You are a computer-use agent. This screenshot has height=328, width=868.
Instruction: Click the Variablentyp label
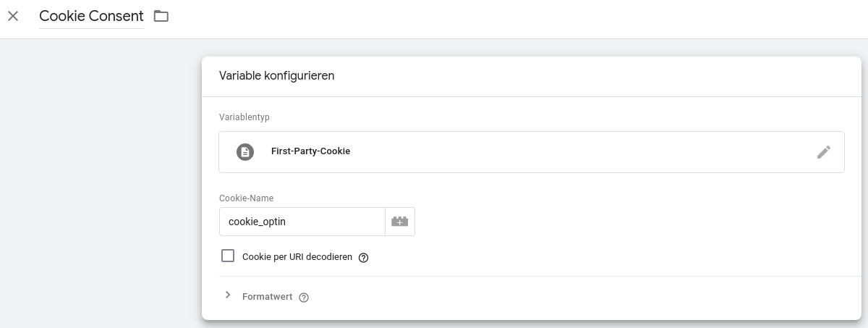pos(244,117)
